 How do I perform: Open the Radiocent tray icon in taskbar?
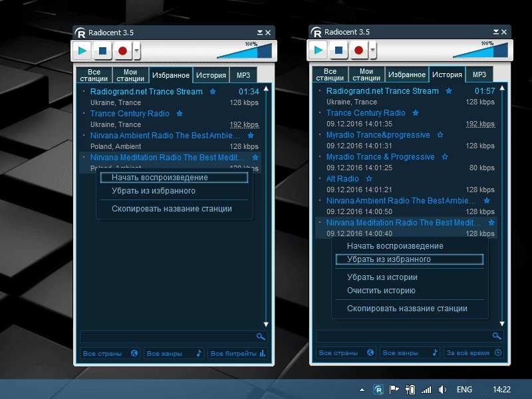[378, 390]
